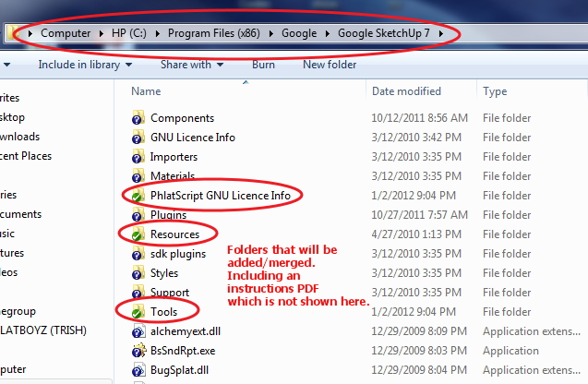This screenshot has height=384, width=588.
Task: Click the BsSndRpt.exe application icon
Action: tap(138, 351)
